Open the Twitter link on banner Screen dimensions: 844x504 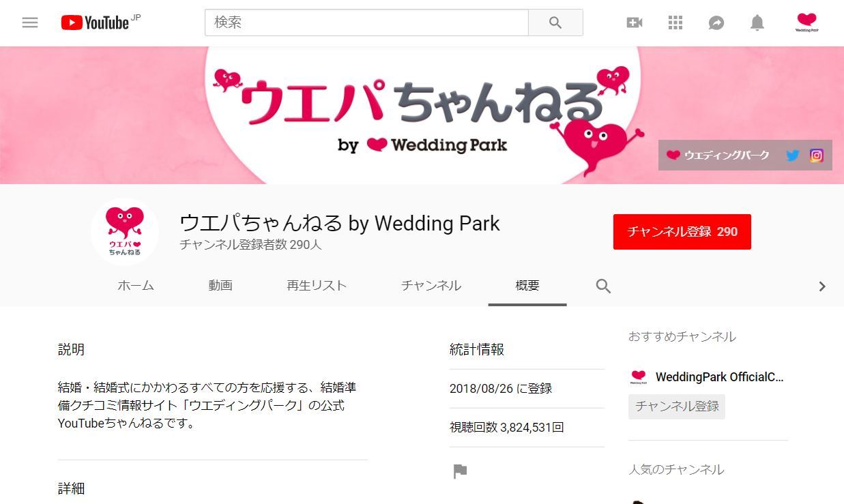coord(792,155)
